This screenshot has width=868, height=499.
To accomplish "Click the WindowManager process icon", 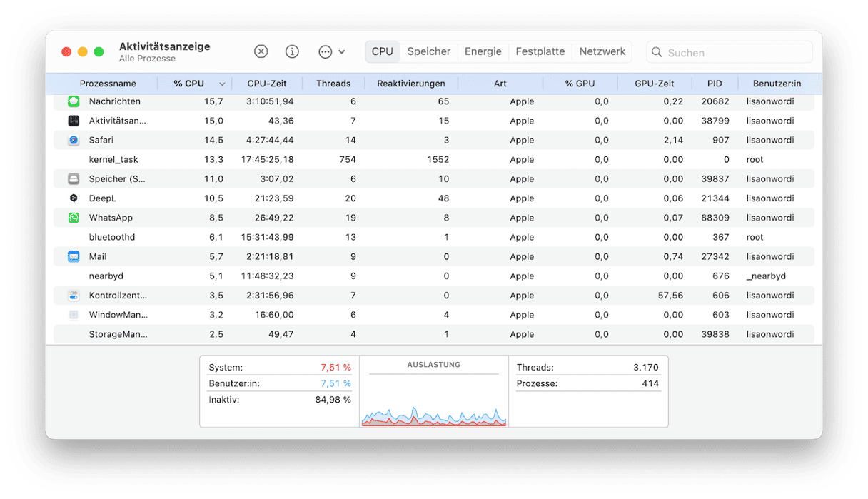I will 74,315.
